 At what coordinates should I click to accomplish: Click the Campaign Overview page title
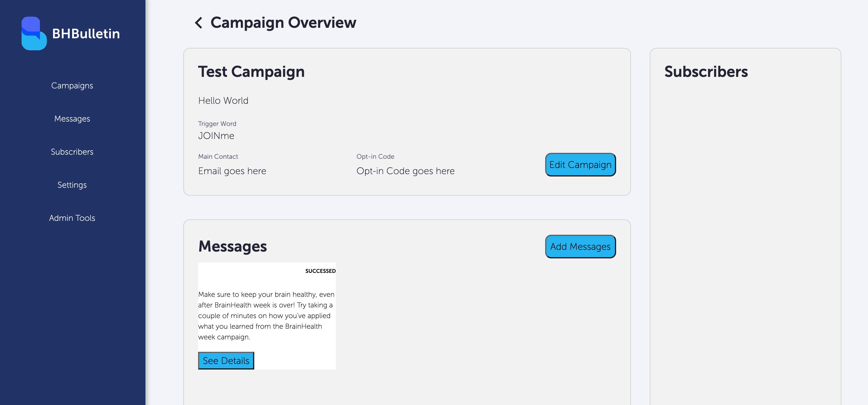click(x=283, y=22)
